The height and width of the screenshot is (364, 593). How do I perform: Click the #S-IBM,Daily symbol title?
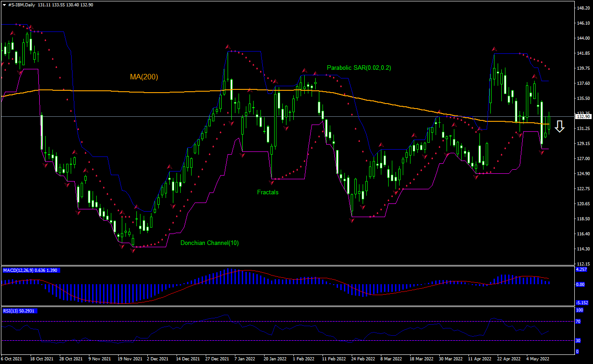[x=22, y=4]
